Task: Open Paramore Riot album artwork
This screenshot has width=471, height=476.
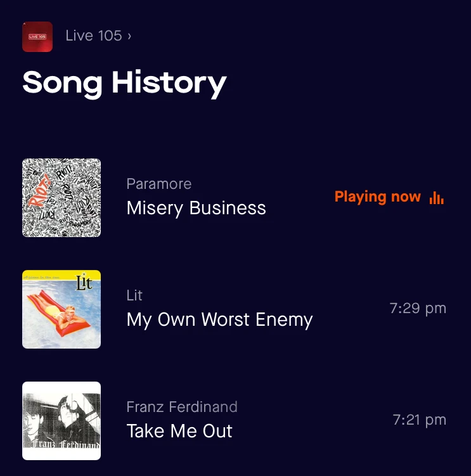Action: (x=61, y=198)
